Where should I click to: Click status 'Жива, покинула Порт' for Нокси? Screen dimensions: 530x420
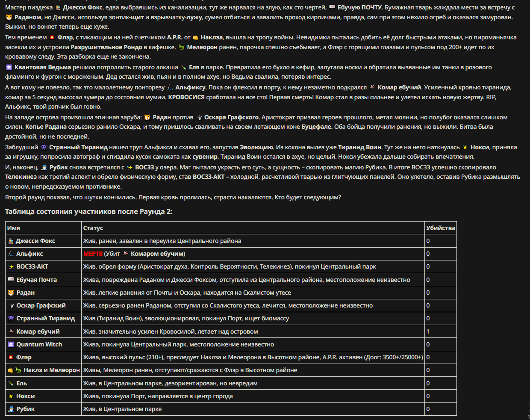(x=158, y=396)
